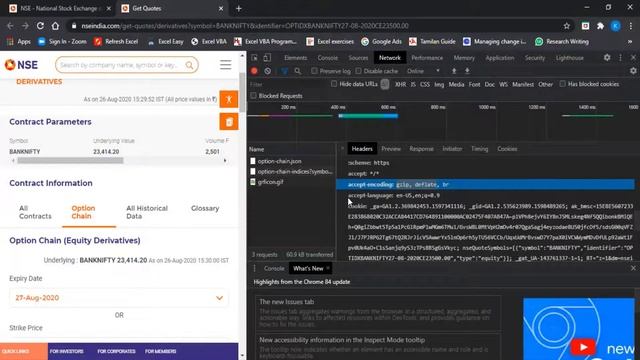Open DevTools more options menu
The height and width of the screenshot is (360, 640).
tap(620, 58)
